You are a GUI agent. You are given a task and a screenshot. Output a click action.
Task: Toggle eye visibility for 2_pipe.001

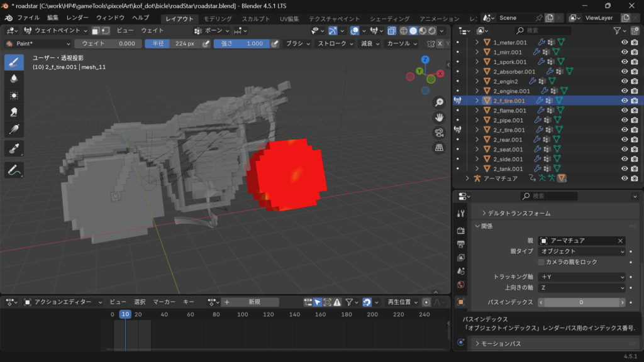tap(625, 120)
